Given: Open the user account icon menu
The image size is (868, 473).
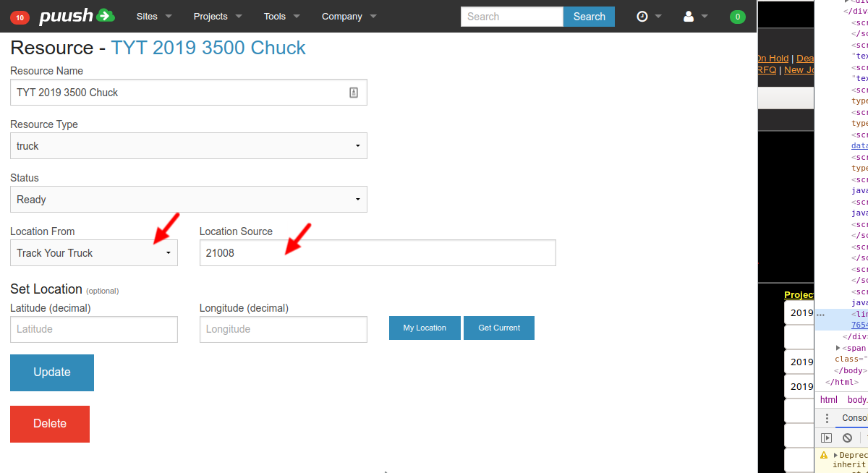Looking at the screenshot, I should tap(695, 17).
